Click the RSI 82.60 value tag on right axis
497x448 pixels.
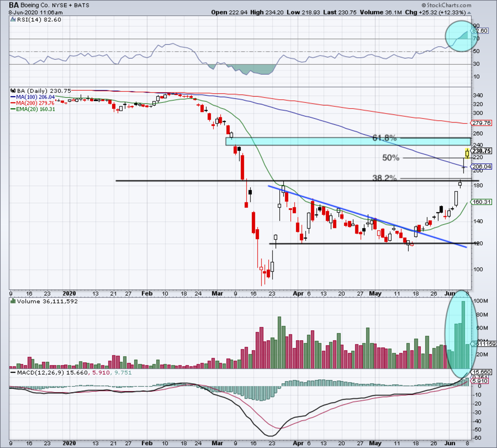pyautogui.click(x=480, y=31)
